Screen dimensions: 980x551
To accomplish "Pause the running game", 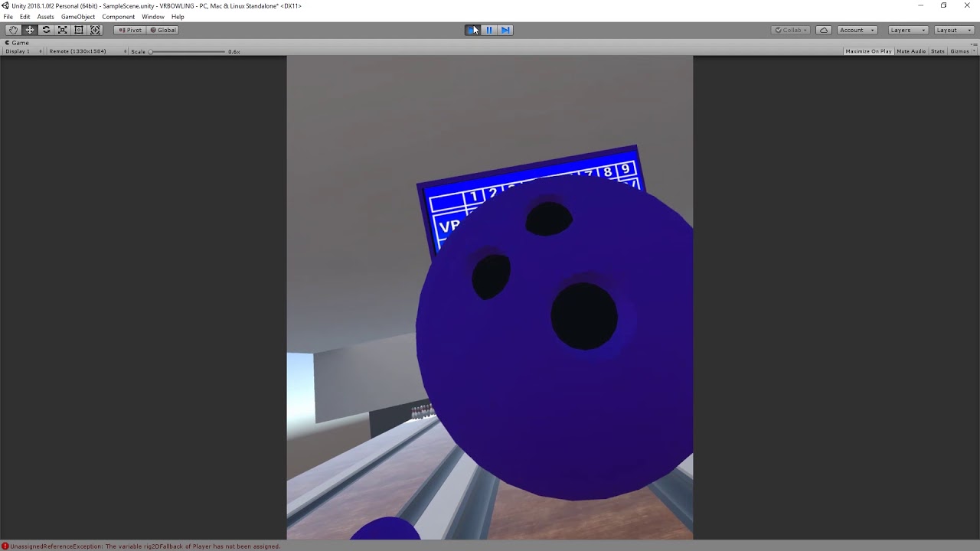I will point(489,30).
